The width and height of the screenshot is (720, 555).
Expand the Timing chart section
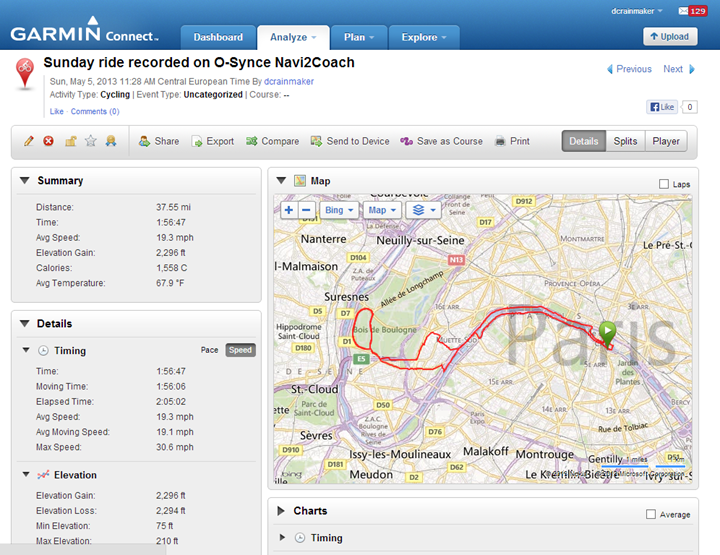pos(282,537)
